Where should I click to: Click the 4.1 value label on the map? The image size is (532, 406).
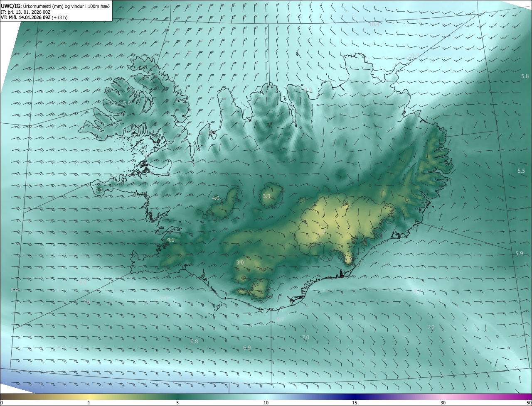pyautogui.click(x=171, y=240)
